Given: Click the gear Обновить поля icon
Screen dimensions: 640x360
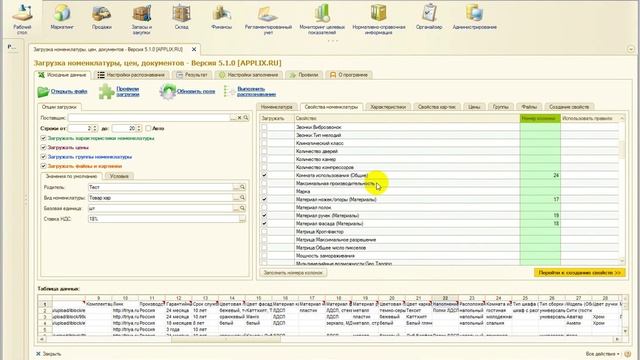Looking at the screenshot, I should (x=168, y=91).
